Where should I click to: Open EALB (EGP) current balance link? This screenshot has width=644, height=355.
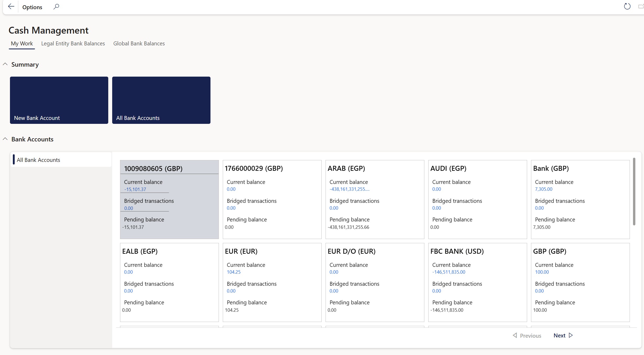[128, 272]
